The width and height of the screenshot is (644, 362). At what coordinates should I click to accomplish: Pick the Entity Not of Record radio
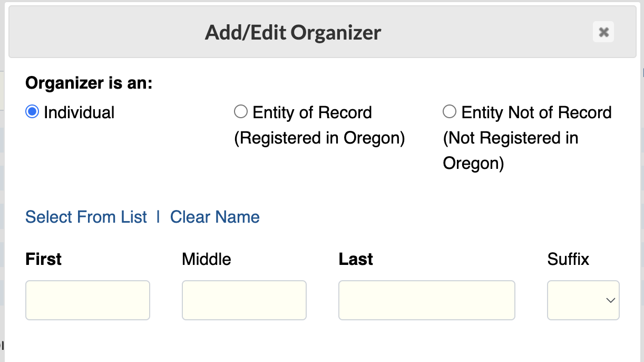(x=449, y=112)
